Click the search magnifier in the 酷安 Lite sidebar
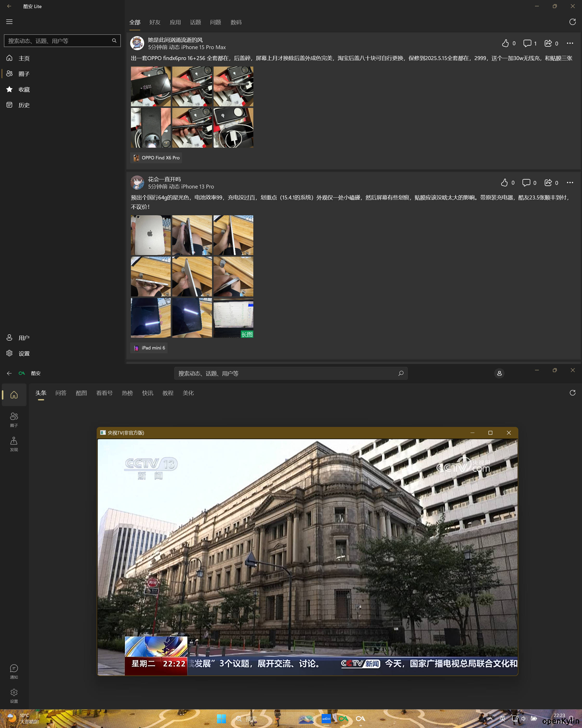 coord(114,41)
